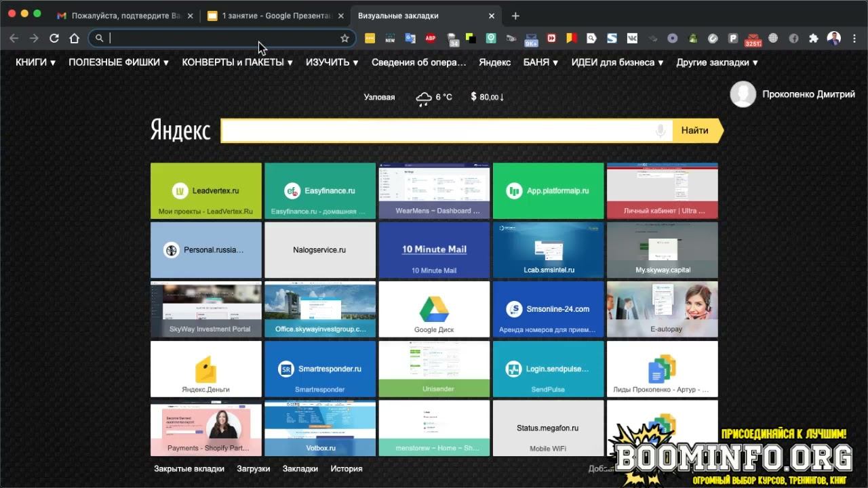Open the Easyfinance.ru visual bookmark

tap(320, 191)
